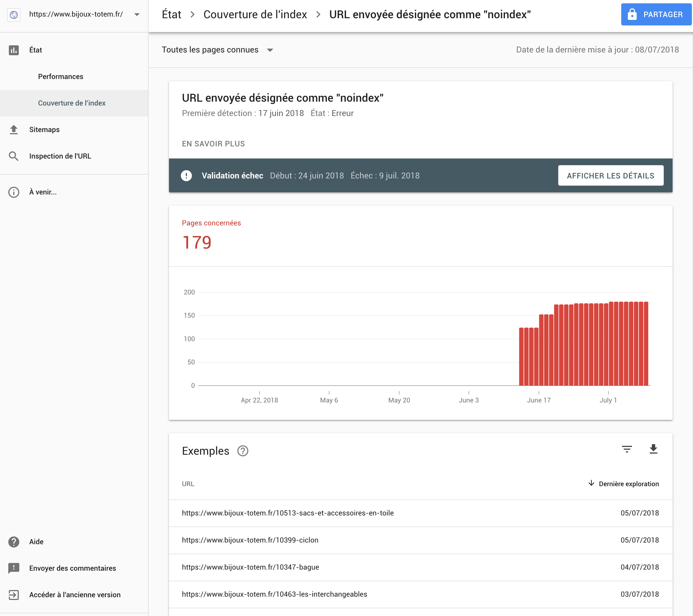The height and width of the screenshot is (616, 693).
Task: Expand the bijoux-totem.fr property selector
Action: point(137,15)
